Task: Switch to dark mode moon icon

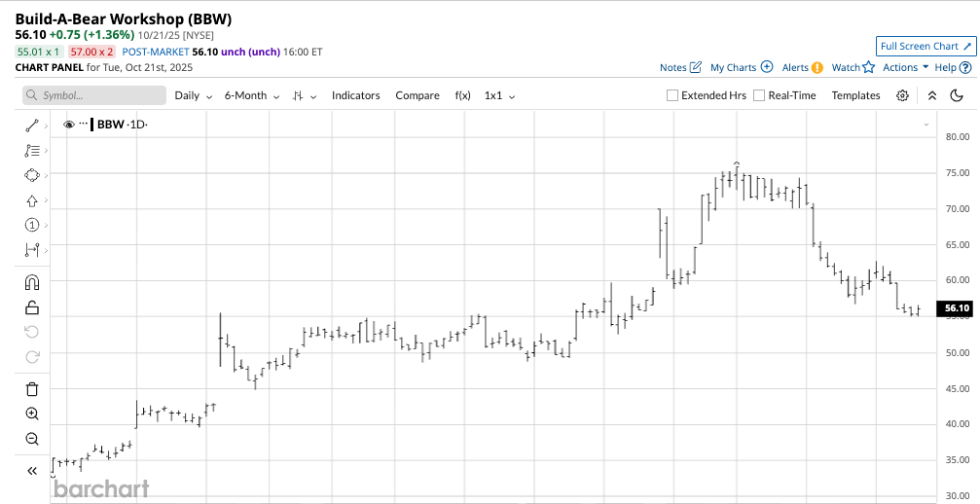Action: pos(957,95)
